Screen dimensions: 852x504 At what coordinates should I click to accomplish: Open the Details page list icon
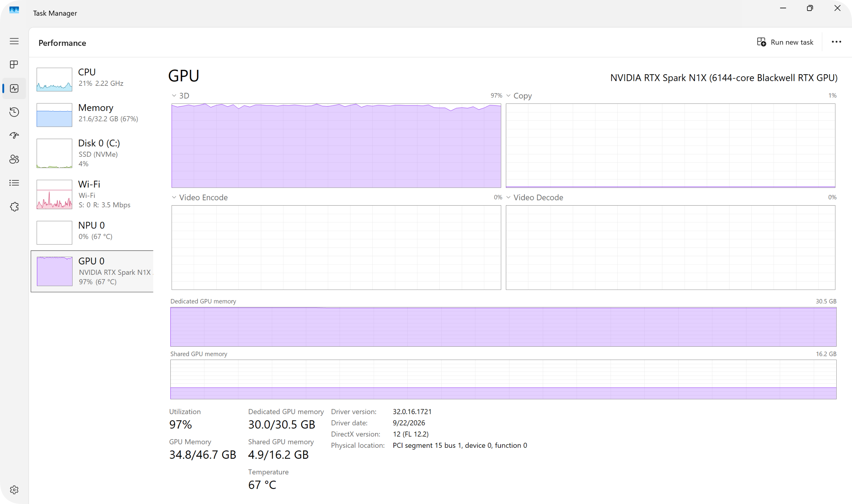[x=14, y=183]
